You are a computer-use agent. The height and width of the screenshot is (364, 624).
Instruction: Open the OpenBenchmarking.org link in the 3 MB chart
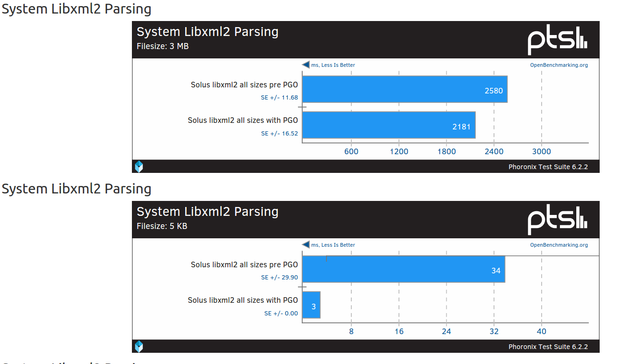(559, 65)
